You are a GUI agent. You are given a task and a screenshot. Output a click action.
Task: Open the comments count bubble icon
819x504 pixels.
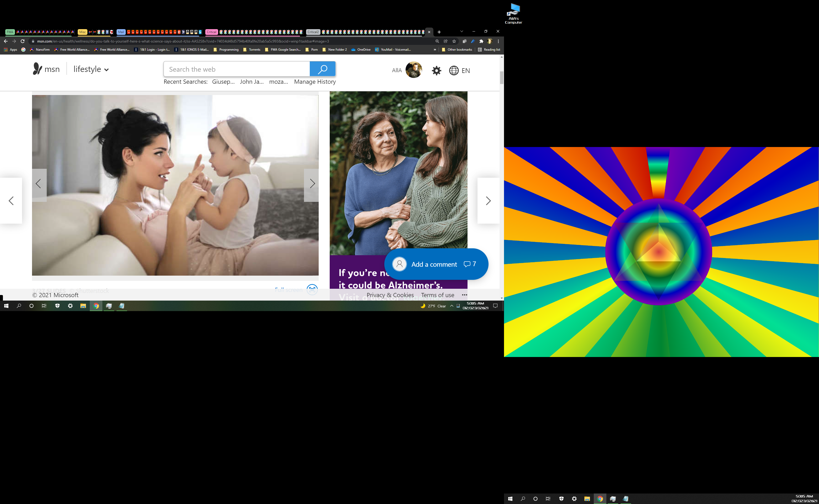click(x=467, y=264)
